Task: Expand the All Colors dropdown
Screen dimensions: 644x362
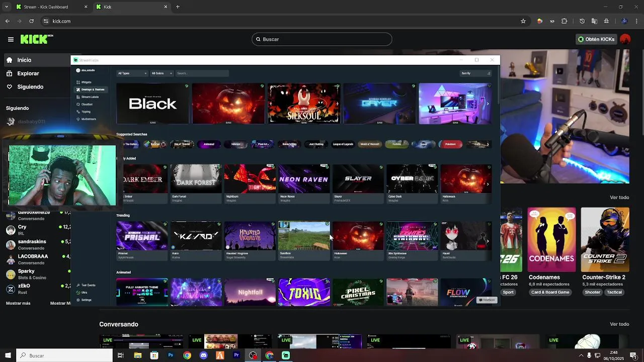Action: click(162, 73)
